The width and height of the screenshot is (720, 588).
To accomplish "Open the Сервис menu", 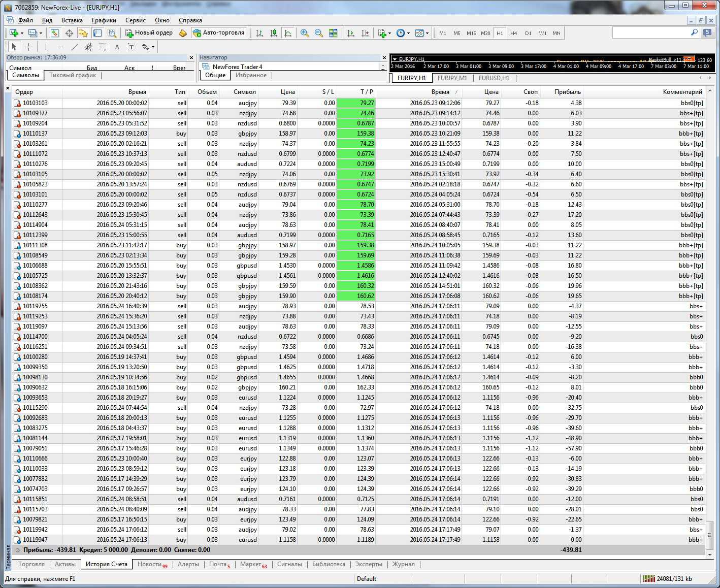I will [x=135, y=20].
